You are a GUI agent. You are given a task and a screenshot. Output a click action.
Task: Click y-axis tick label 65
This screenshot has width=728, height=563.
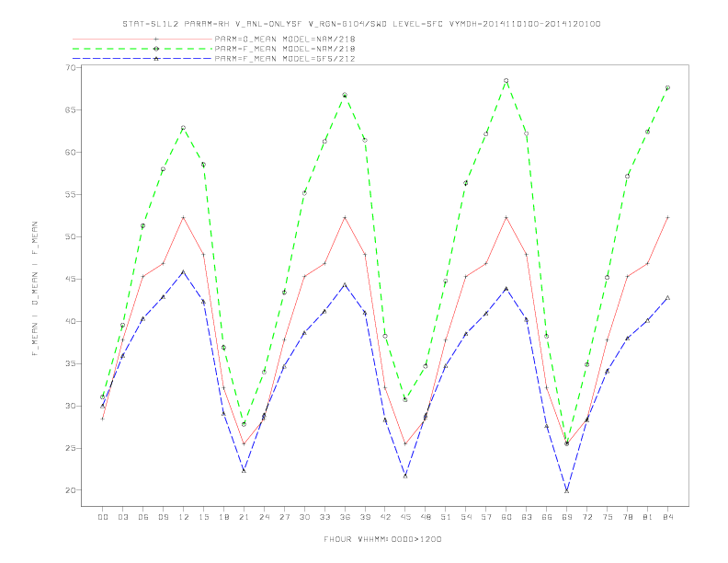[70, 110]
